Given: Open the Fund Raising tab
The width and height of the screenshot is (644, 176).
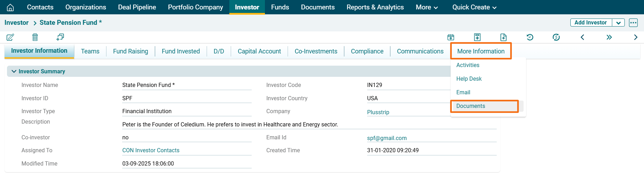Looking at the screenshot, I should [x=130, y=51].
